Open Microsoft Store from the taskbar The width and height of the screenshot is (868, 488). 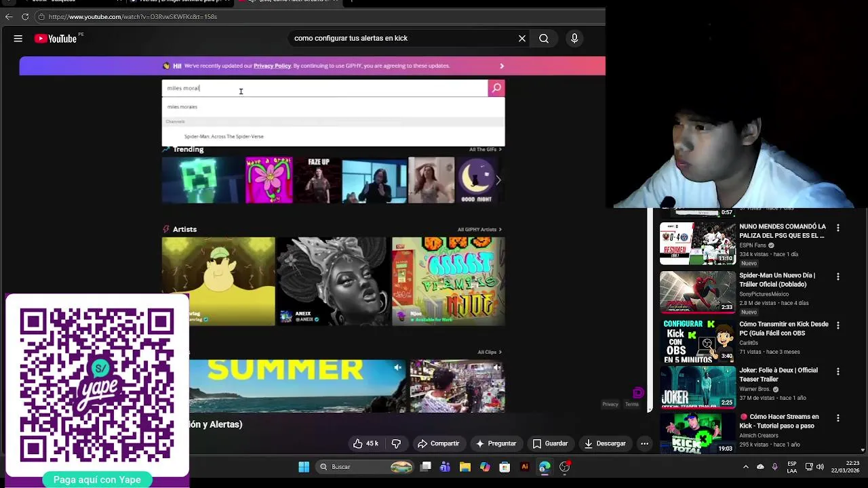(x=505, y=467)
